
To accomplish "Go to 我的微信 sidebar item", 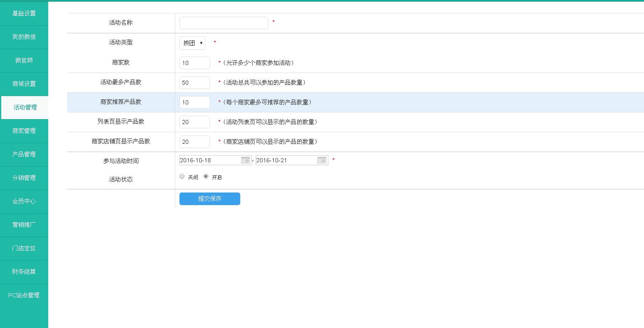I will [x=24, y=37].
